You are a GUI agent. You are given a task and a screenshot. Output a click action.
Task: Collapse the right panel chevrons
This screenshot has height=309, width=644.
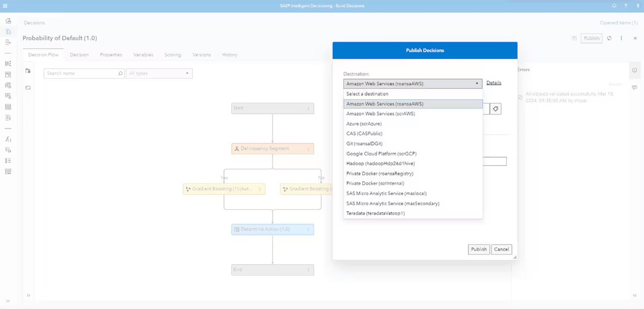tap(635, 295)
